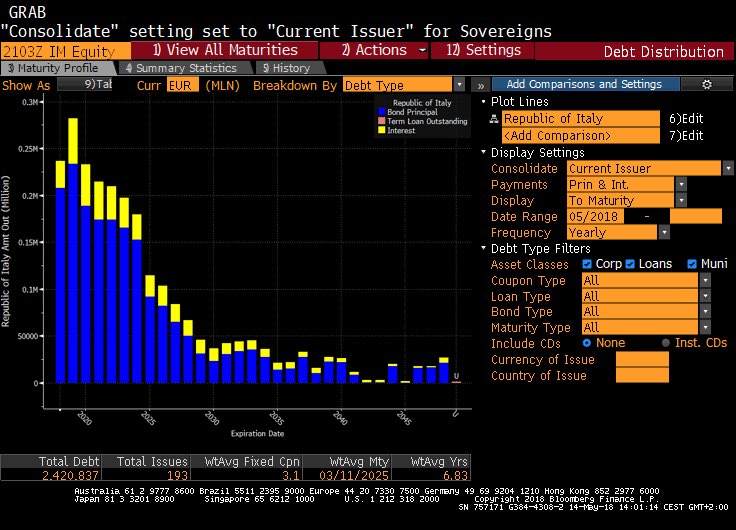This screenshot has height=530, width=736.
Task: Open the Maturity Type dropdown
Action: click(705, 327)
